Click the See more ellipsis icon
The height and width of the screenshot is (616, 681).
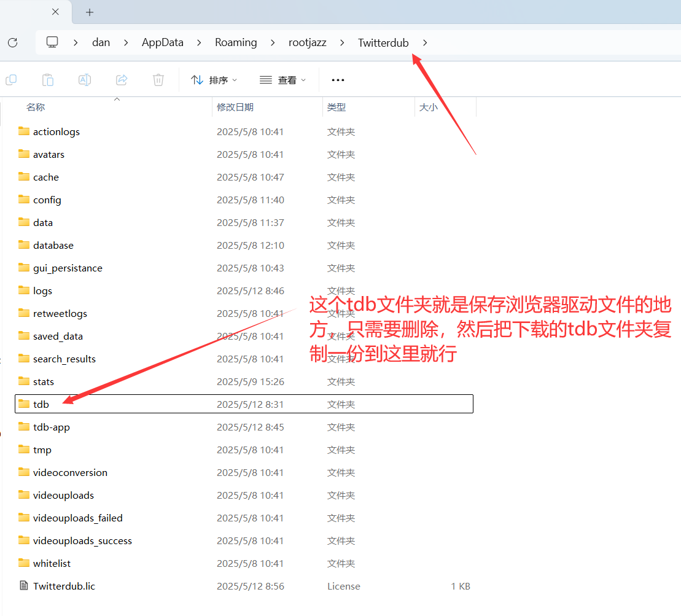(x=338, y=80)
